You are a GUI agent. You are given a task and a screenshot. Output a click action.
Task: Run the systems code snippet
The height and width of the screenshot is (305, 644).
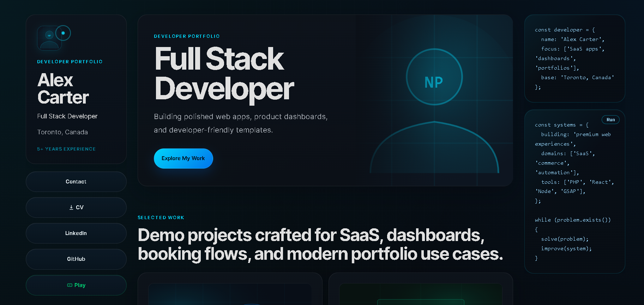tap(610, 120)
